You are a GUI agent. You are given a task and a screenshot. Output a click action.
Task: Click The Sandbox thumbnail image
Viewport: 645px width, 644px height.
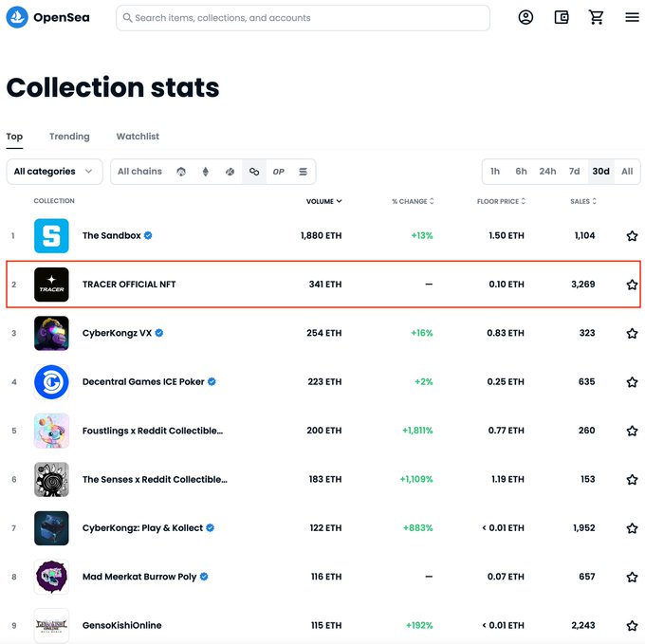51,235
